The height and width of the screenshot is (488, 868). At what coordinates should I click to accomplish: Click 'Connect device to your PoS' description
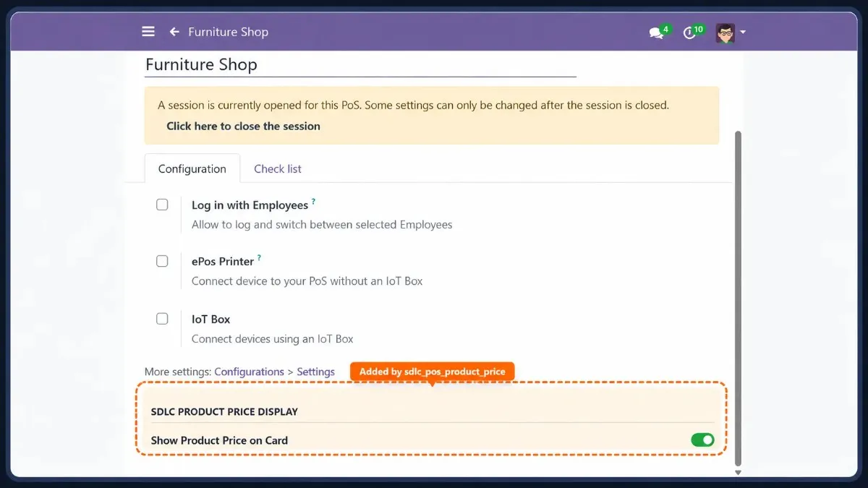click(x=307, y=281)
